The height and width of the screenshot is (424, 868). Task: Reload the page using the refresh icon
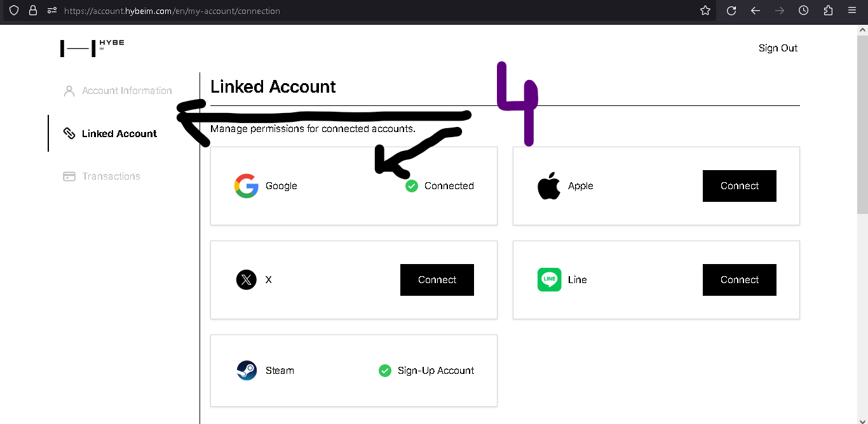(x=731, y=11)
